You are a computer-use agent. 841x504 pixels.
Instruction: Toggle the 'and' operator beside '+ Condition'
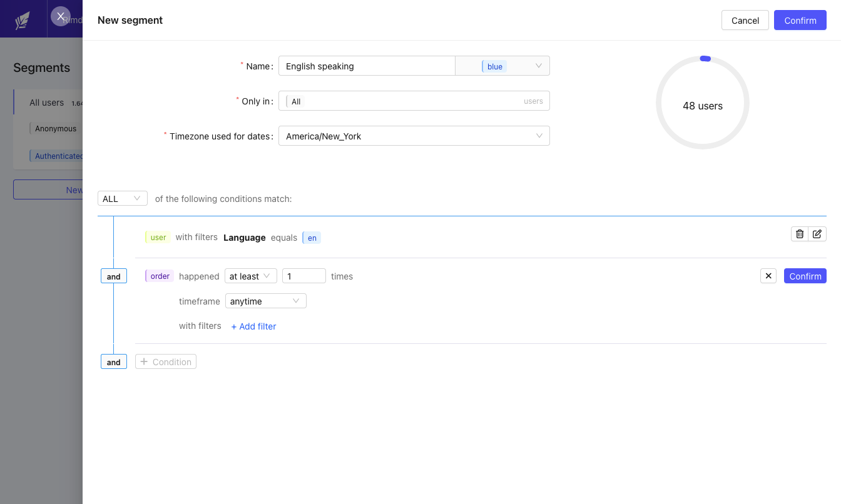click(x=114, y=361)
